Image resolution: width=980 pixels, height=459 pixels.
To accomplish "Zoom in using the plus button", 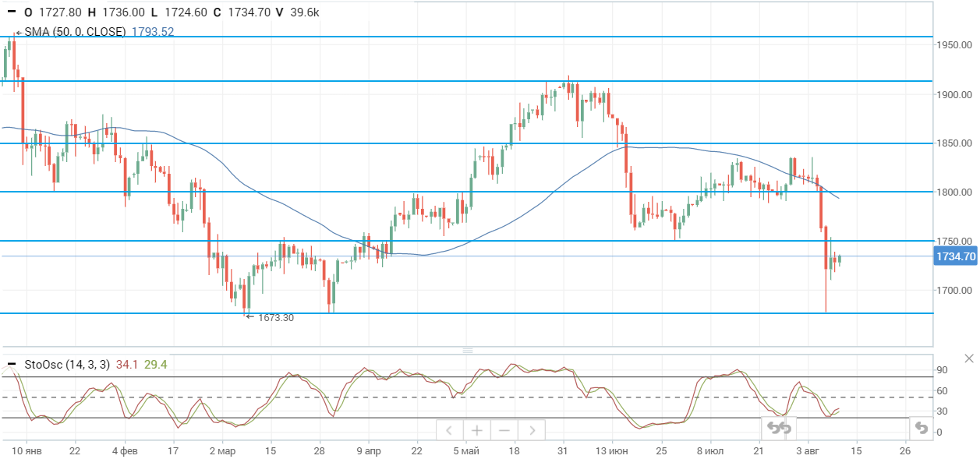I will click(476, 430).
